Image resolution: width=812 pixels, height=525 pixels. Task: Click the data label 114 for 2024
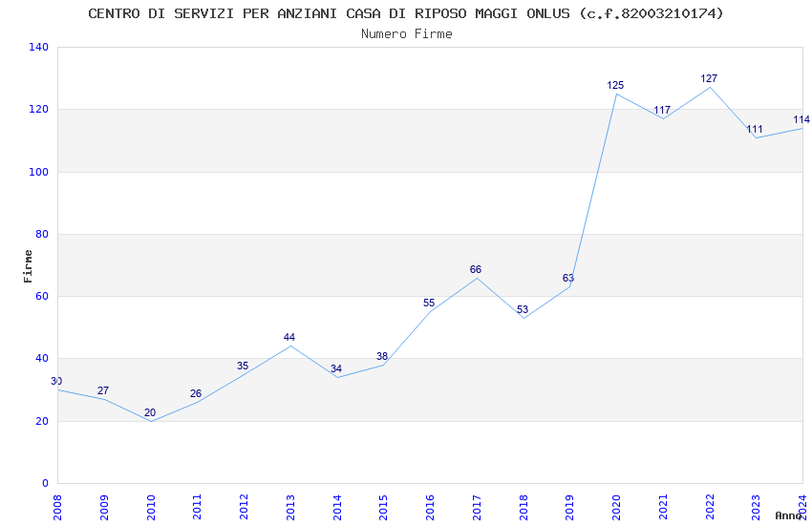801,120
